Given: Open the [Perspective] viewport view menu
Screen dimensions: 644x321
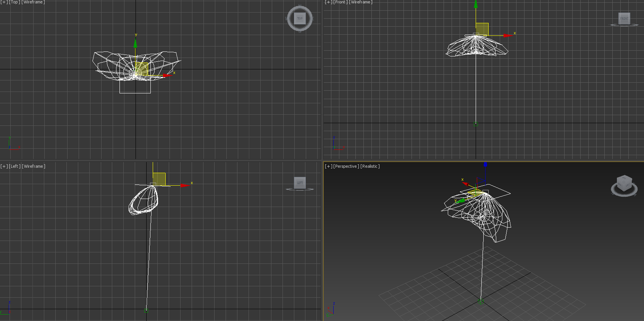Looking at the screenshot, I should click(346, 166).
